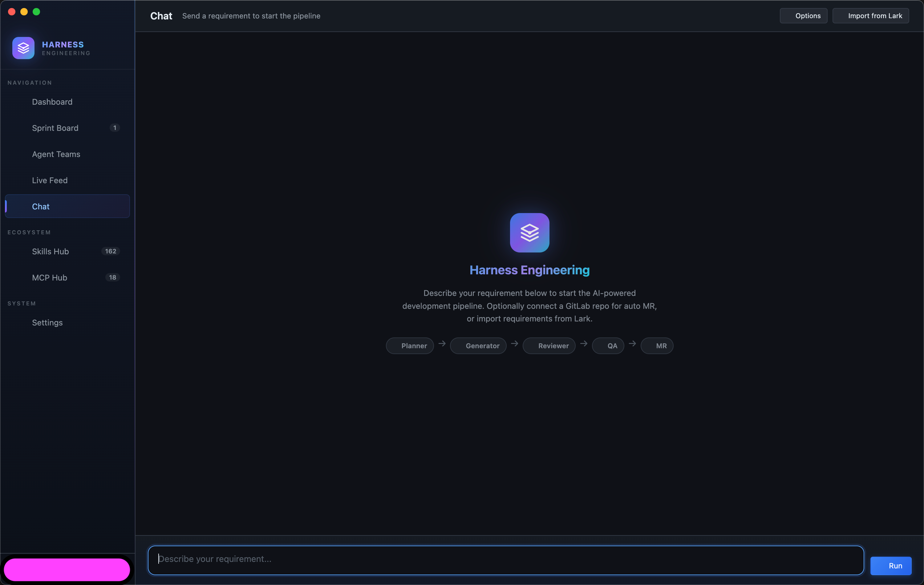This screenshot has width=924, height=585.
Task: Click the blue Run button
Action: coord(891,566)
